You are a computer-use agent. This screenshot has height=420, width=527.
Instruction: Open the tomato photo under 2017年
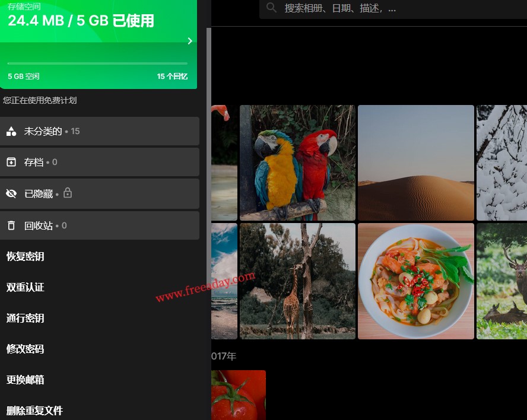pyautogui.click(x=239, y=395)
